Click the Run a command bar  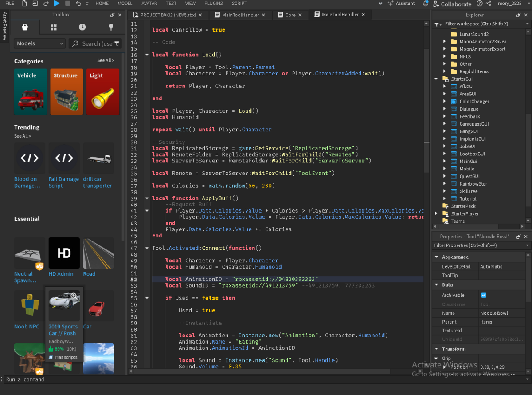click(x=266, y=379)
